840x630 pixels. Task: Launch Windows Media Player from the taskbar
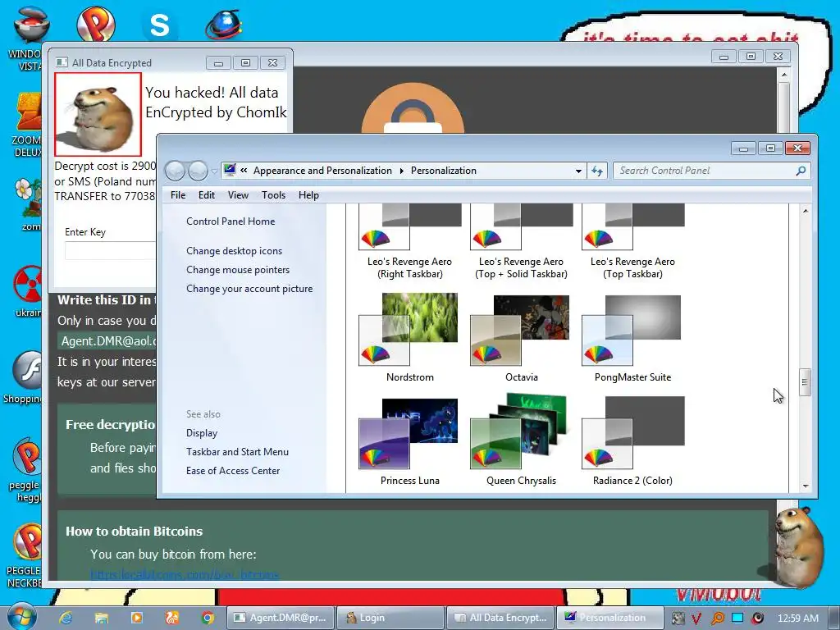click(137, 618)
